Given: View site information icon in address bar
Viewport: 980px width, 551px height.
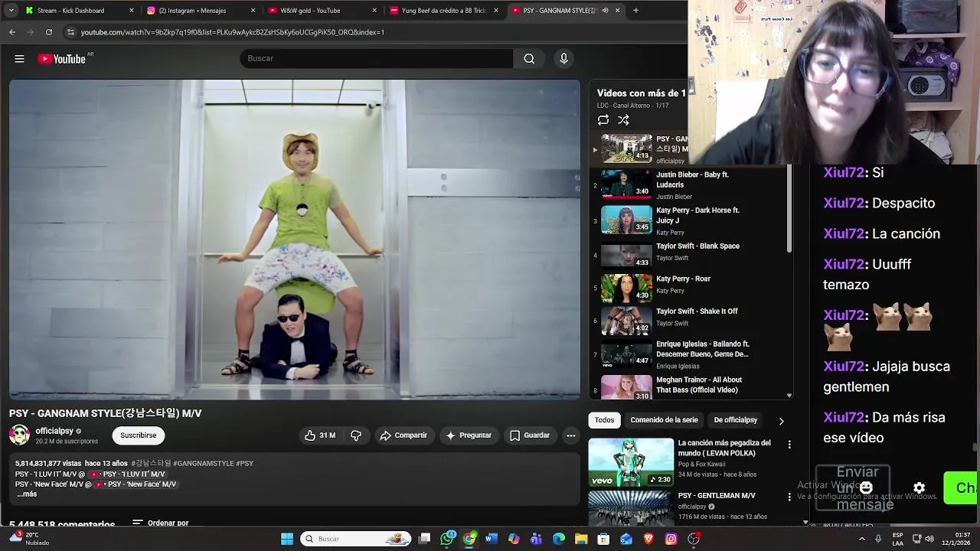Looking at the screenshot, I should 70,32.
